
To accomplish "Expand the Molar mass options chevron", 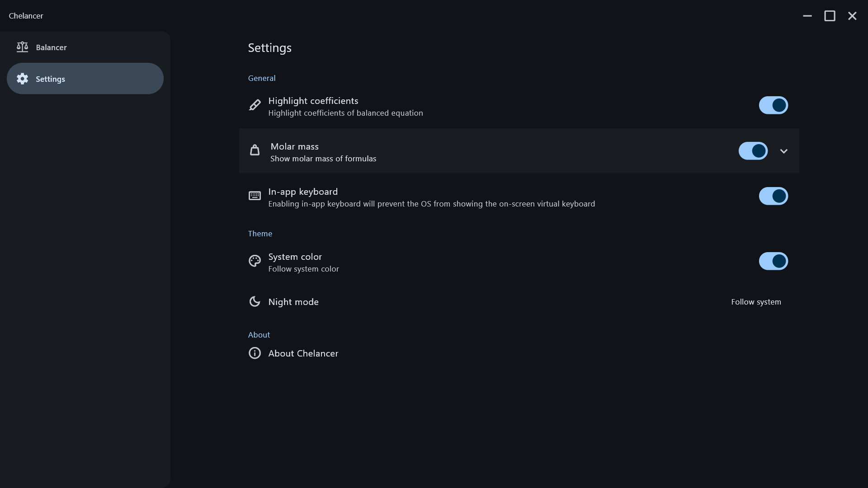I will pyautogui.click(x=784, y=151).
